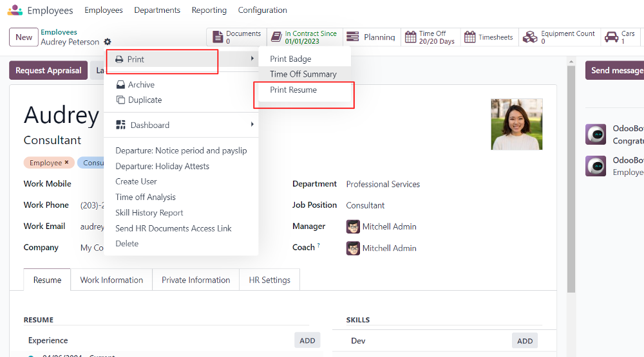This screenshot has height=357, width=644.
Task: Open the Planning stat button
Action: [370, 37]
